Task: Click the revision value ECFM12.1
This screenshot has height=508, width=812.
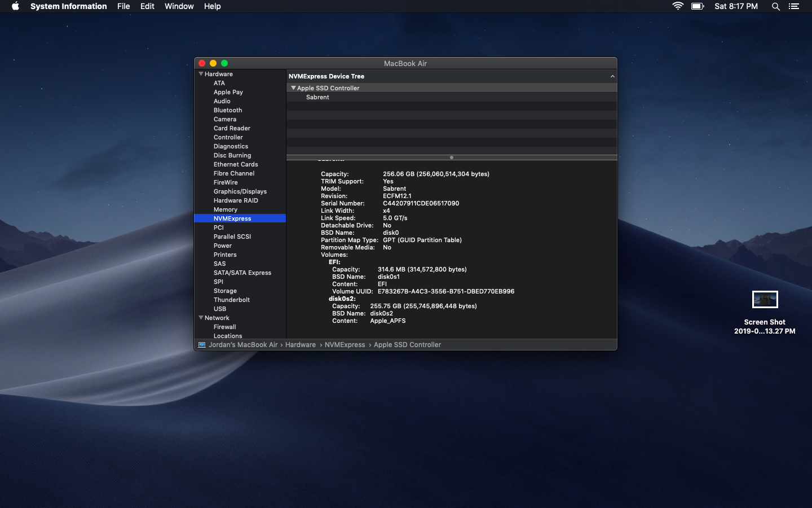Action: tap(397, 196)
